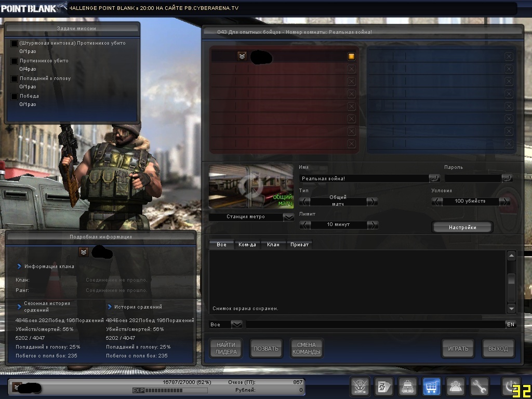532x399 pixels.
Task: Click ПОЗВАТЬ invite button
Action: 266,349
